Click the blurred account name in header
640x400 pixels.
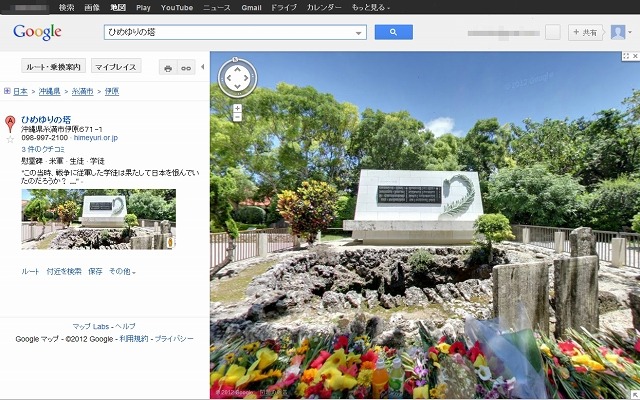(x=504, y=33)
